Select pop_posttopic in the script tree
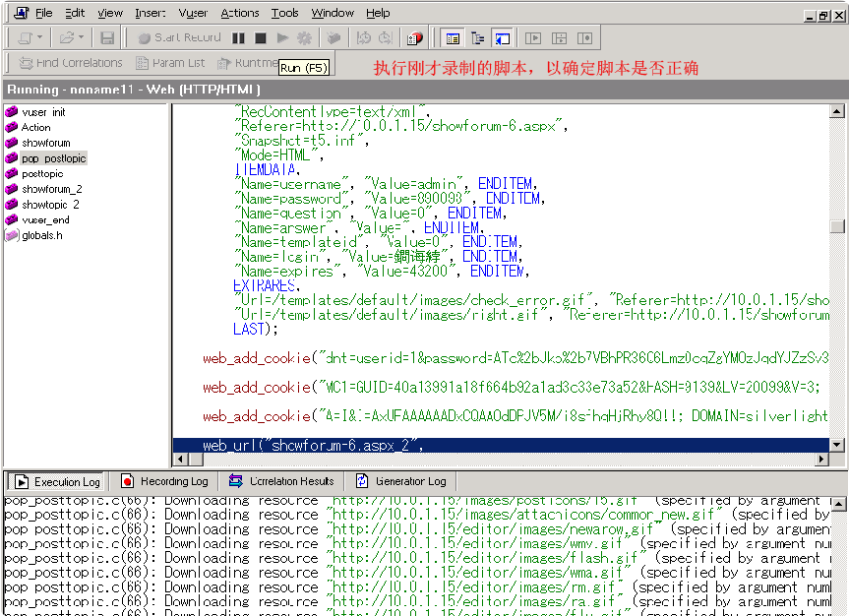 click(x=55, y=157)
